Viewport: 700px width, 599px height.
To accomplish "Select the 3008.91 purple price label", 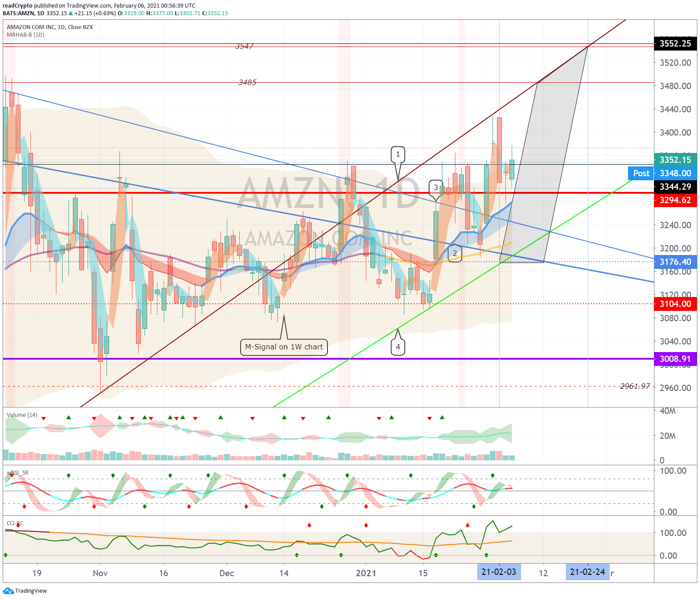I will pyautogui.click(x=675, y=359).
